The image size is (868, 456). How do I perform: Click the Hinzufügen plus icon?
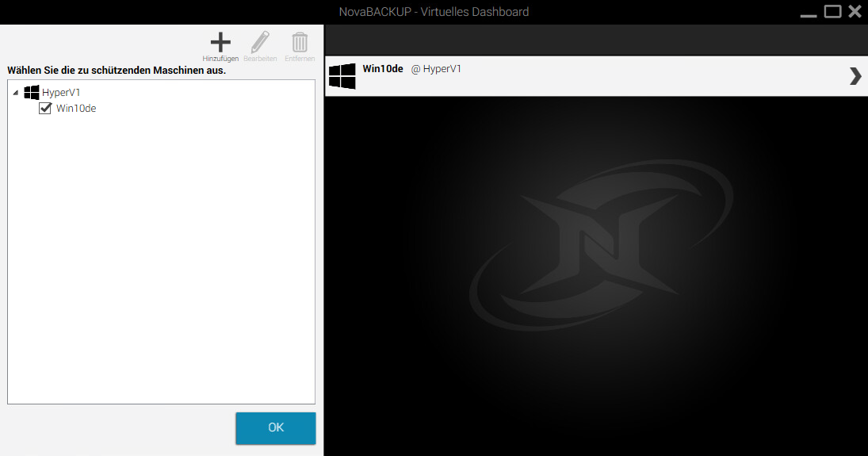[x=220, y=42]
